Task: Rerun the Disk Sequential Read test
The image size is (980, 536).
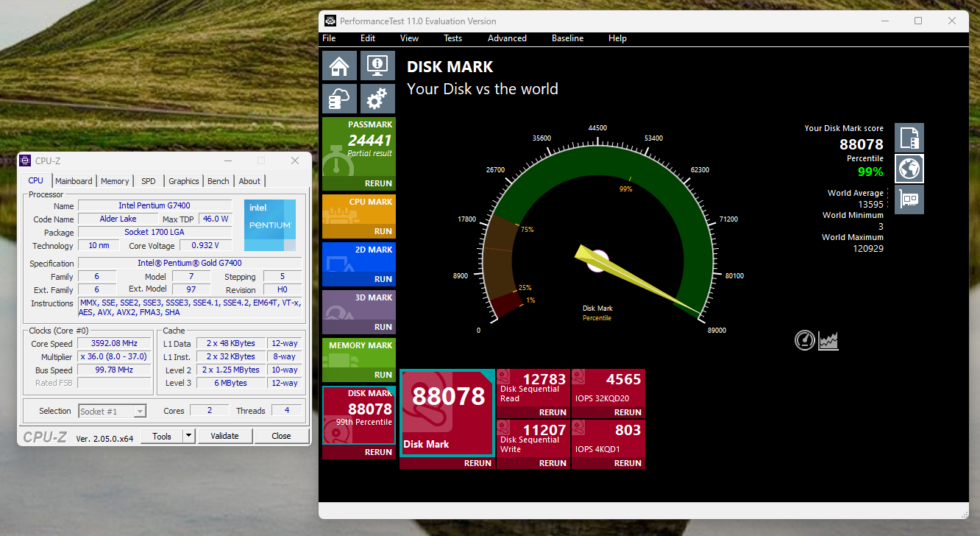Action: [x=553, y=412]
